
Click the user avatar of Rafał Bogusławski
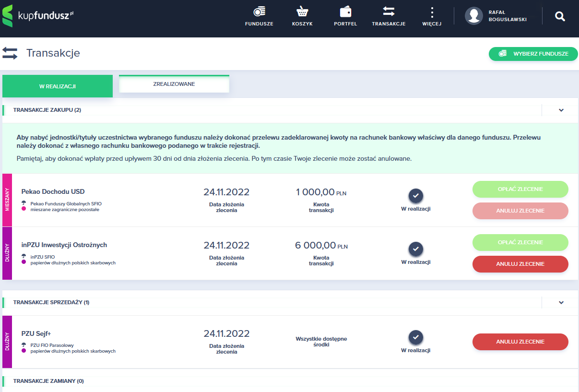(473, 16)
